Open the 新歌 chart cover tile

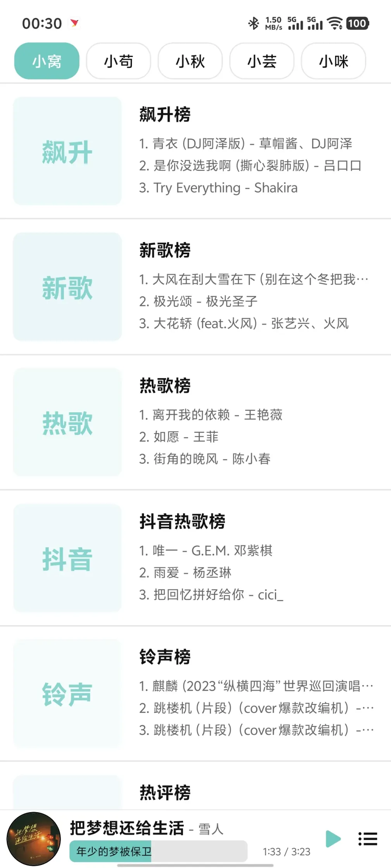pyautogui.click(x=67, y=287)
